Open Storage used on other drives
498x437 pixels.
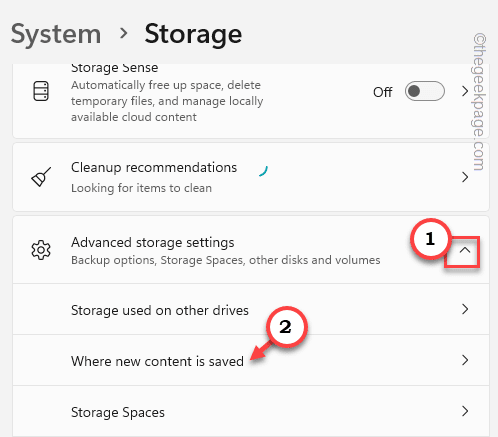pyautogui.click(x=251, y=309)
